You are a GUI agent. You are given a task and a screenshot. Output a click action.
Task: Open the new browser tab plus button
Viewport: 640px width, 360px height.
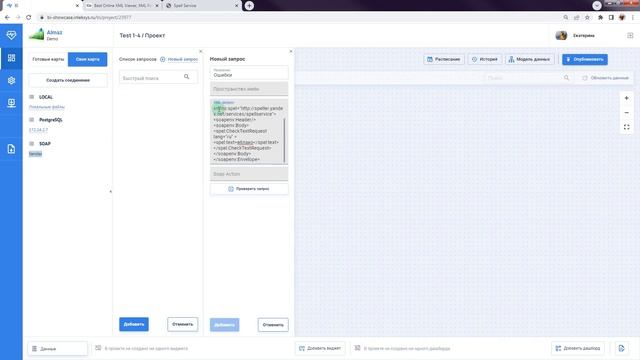coord(249,6)
